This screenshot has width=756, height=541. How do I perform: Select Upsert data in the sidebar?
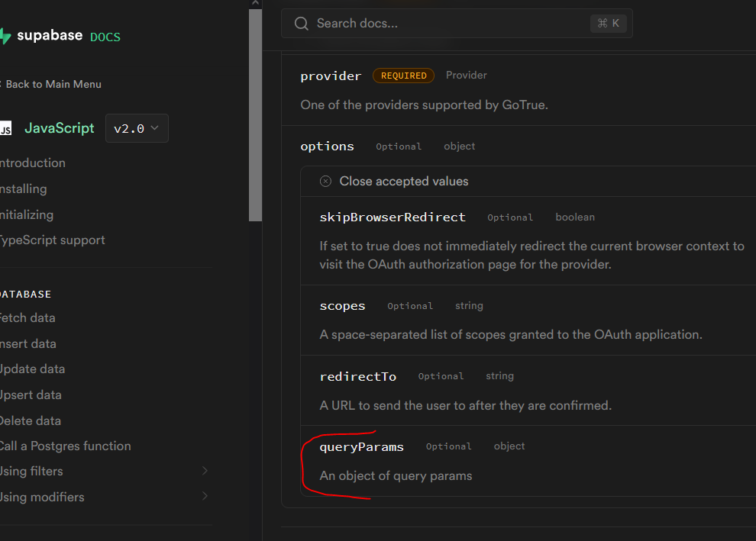pyautogui.click(x=31, y=394)
